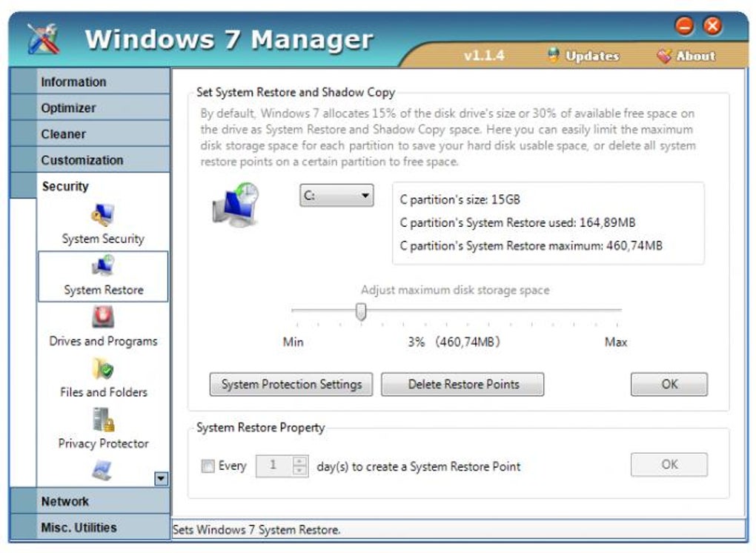Select the System Restore icon
The width and height of the screenshot is (756, 553).
(x=103, y=265)
